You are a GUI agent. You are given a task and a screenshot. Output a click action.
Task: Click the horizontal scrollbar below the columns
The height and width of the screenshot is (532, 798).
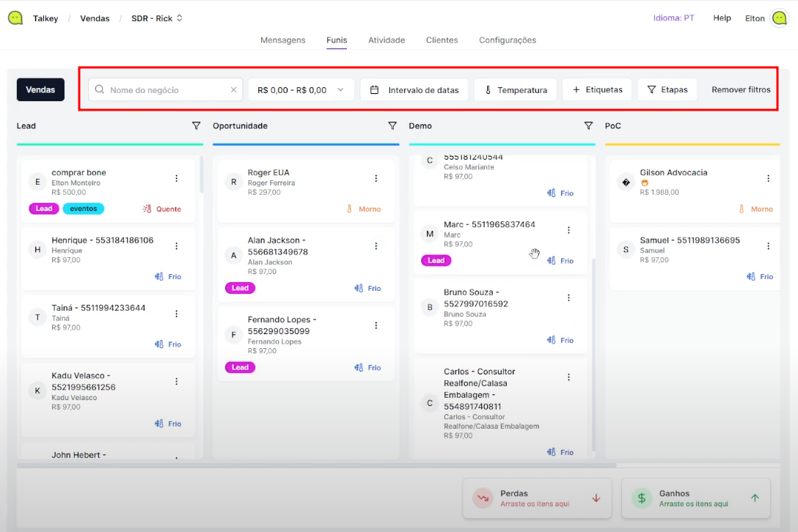coord(315,465)
